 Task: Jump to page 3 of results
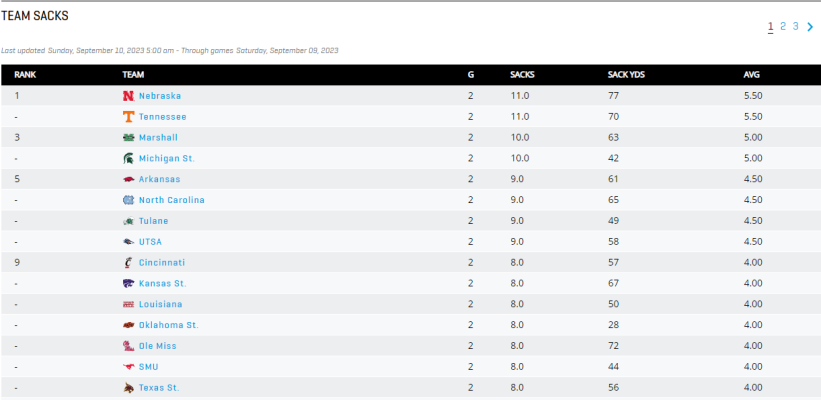point(795,26)
